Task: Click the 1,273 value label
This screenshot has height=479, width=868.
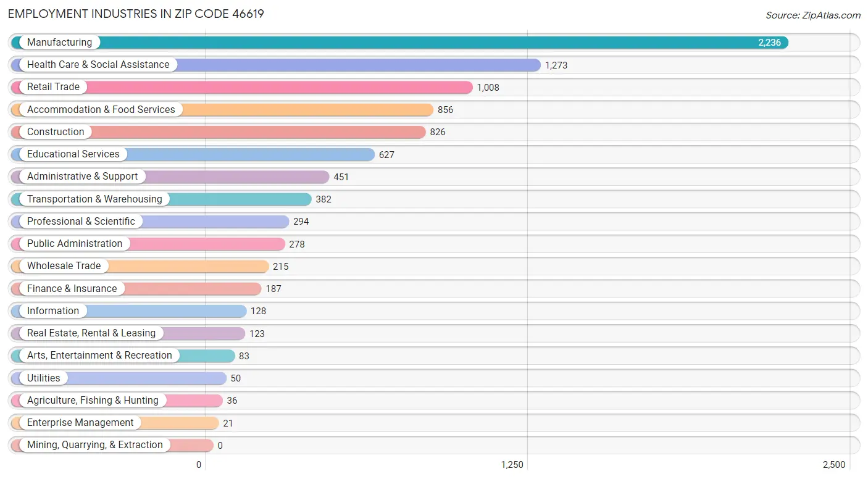Action: pyautogui.click(x=556, y=65)
